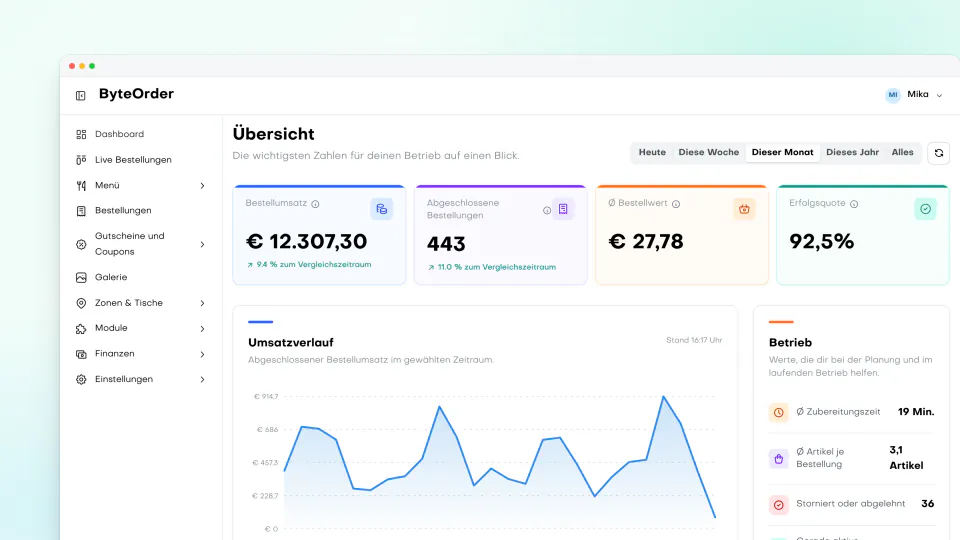Image resolution: width=960 pixels, height=540 pixels.
Task: Click the € 914.7 axis label
Action: pos(266,397)
